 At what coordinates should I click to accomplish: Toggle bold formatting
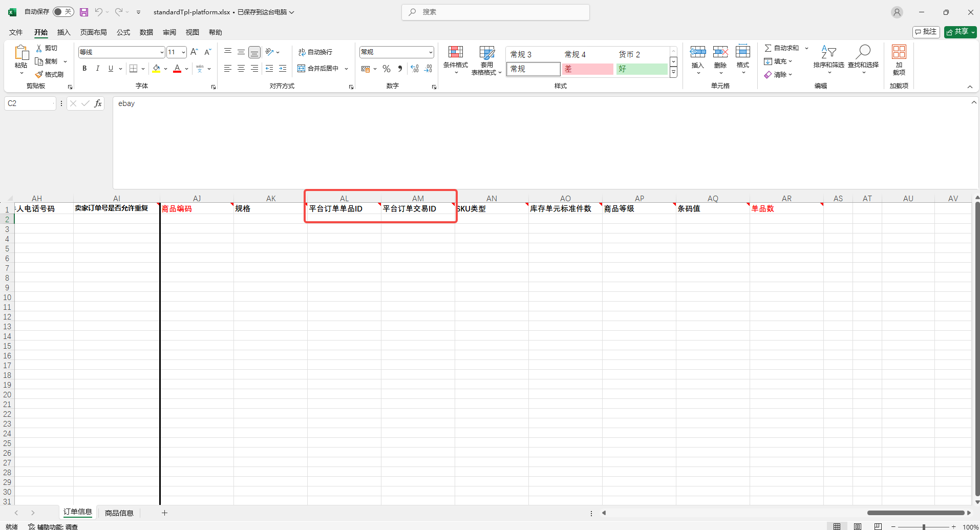(84, 69)
